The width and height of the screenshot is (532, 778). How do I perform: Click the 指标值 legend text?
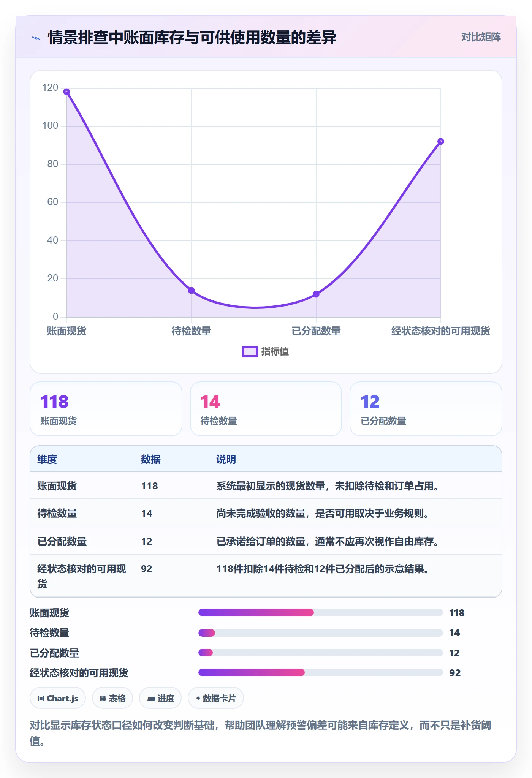pyautogui.click(x=275, y=351)
